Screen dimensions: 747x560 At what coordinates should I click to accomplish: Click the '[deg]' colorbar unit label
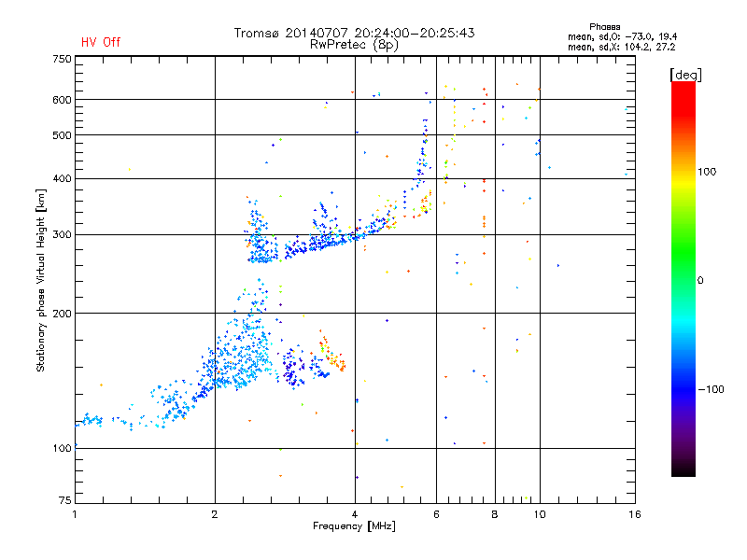click(685, 75)
